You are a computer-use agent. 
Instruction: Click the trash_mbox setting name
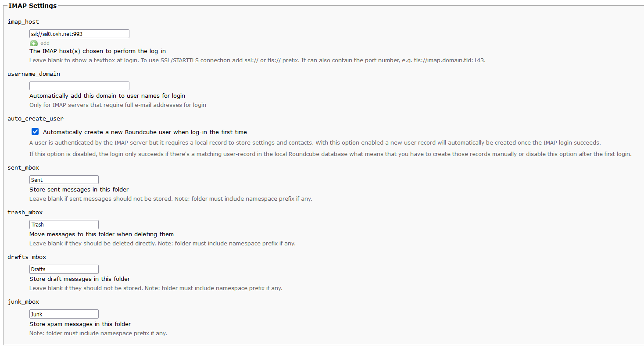25,212
